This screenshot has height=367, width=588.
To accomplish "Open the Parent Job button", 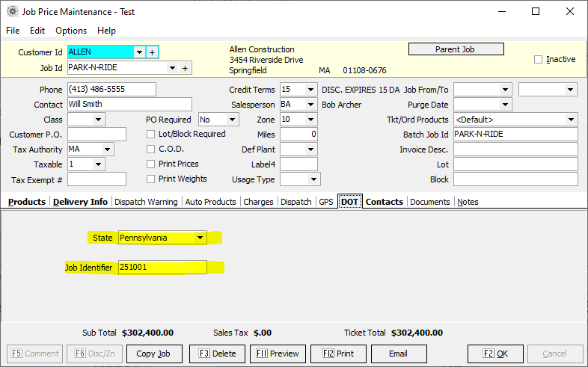I will pos(456,49).
